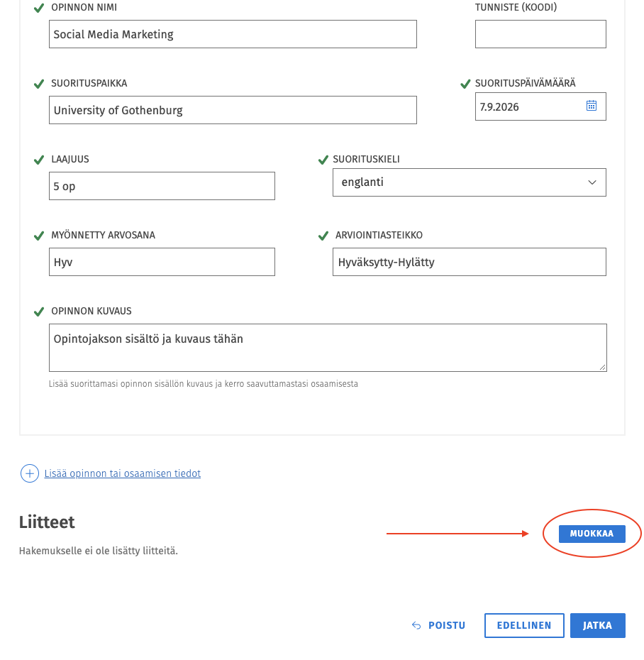Image resolution: width=644 pixels, height=660 pixels.
Task: Click the Poistu back arrow icon
Action: (x=416, y=625)
